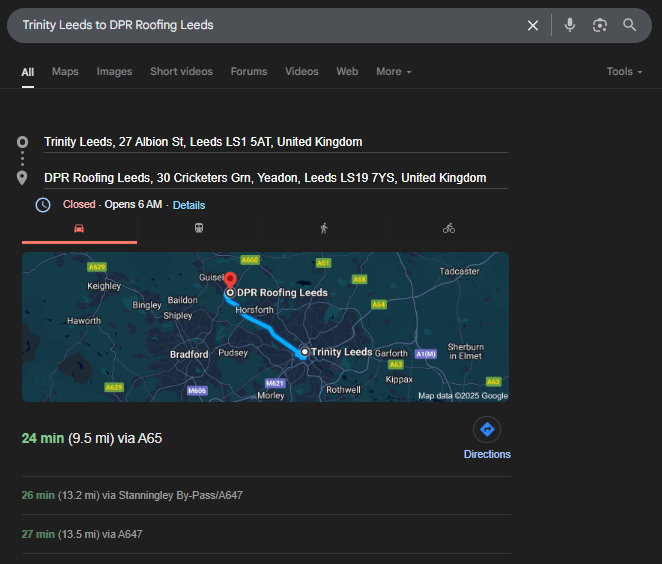Click the Rothwell label on the map
The image size is (662, 564).
(343, 390)
